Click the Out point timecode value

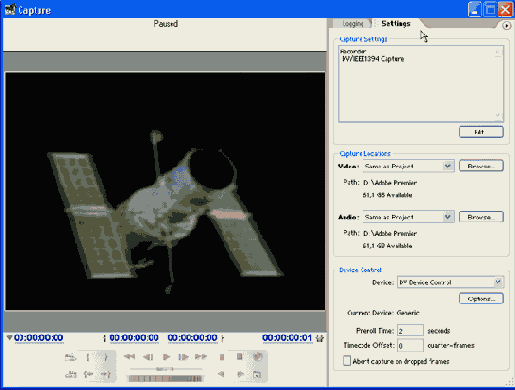[192, 338]
